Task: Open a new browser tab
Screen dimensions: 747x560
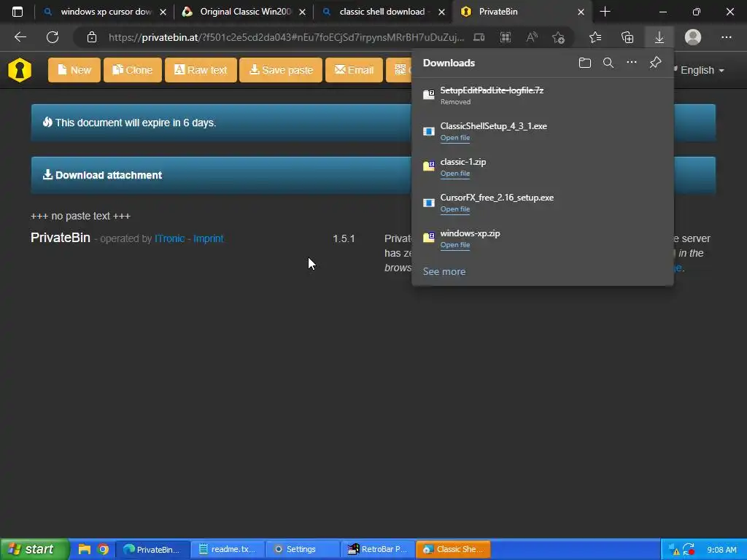Action: coord(605,12)
